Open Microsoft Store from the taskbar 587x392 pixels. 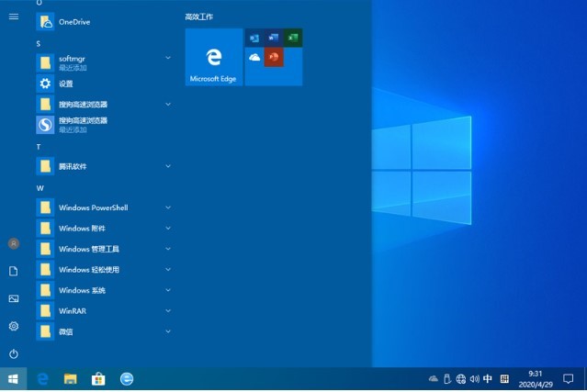coord(97,378)
